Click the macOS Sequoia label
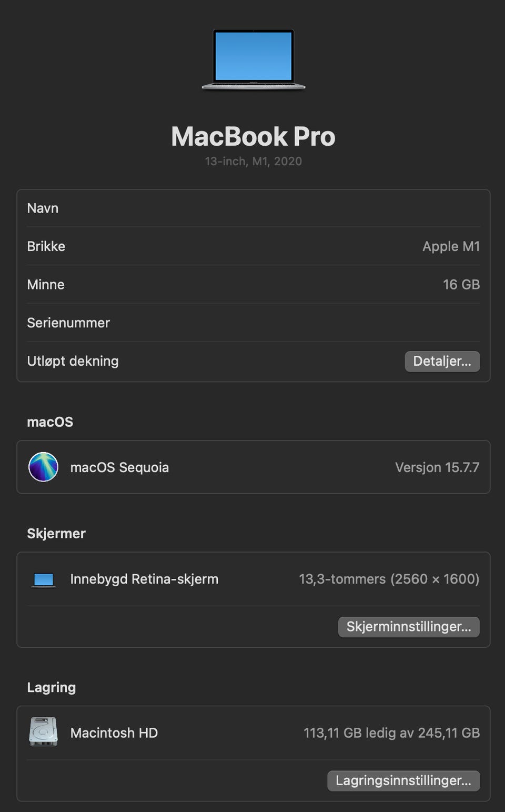Screen dimensions: 505x812 pos(119,467)
